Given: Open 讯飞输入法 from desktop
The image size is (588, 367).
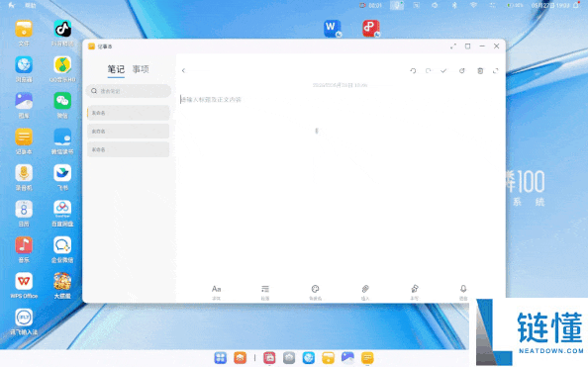Looking at the screenshot, I should click(24, 321).
